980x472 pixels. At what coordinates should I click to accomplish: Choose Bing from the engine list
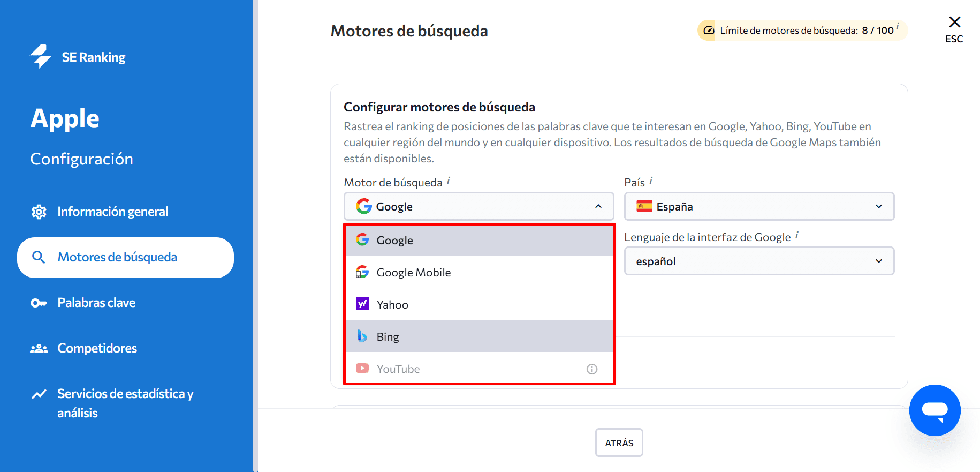click(x=480, y=337)
